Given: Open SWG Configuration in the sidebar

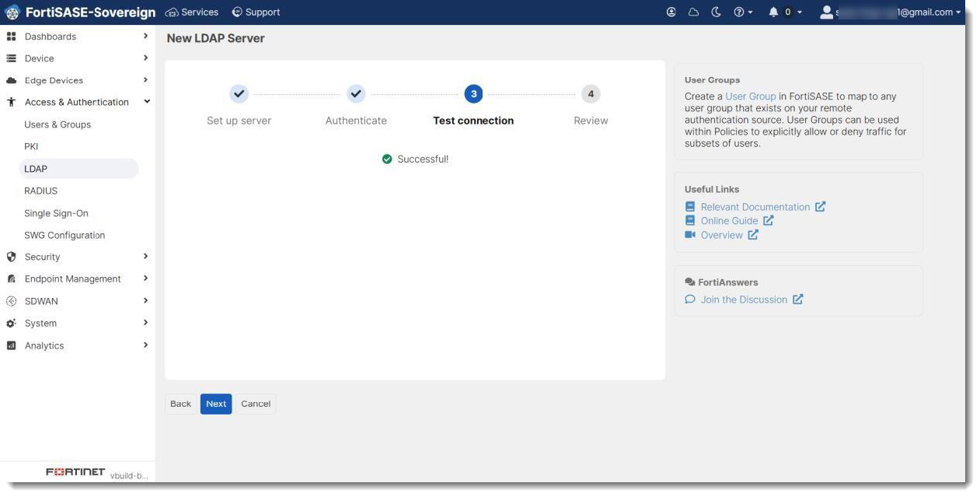Looking at the screenshot, I should [65, 235].
